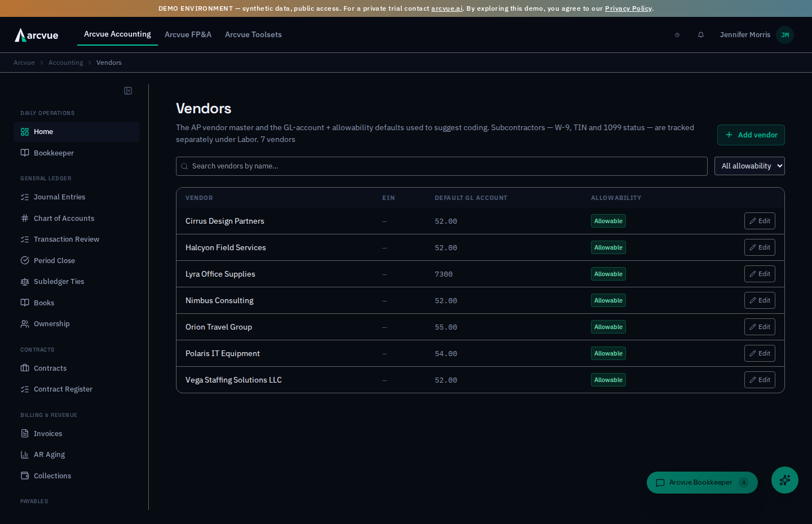Open AR Aging

pyautogui.click(x=76, y=455)
